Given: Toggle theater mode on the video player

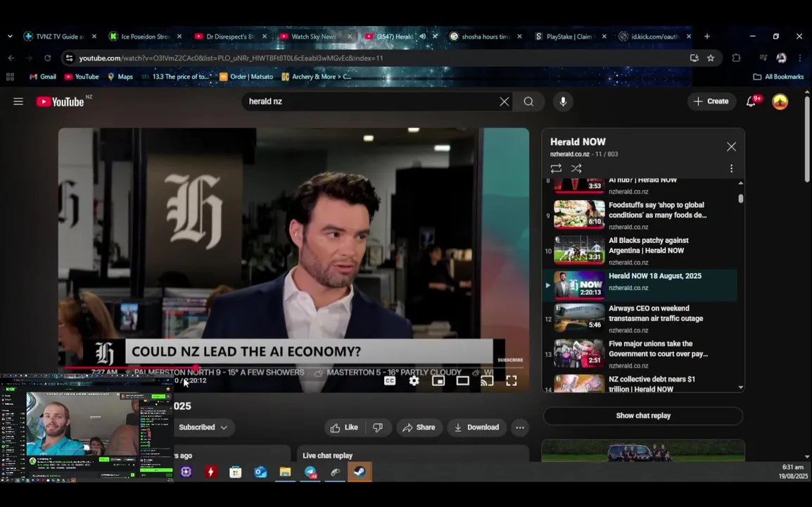Looking at the screenshot, I should click(462, 381).
